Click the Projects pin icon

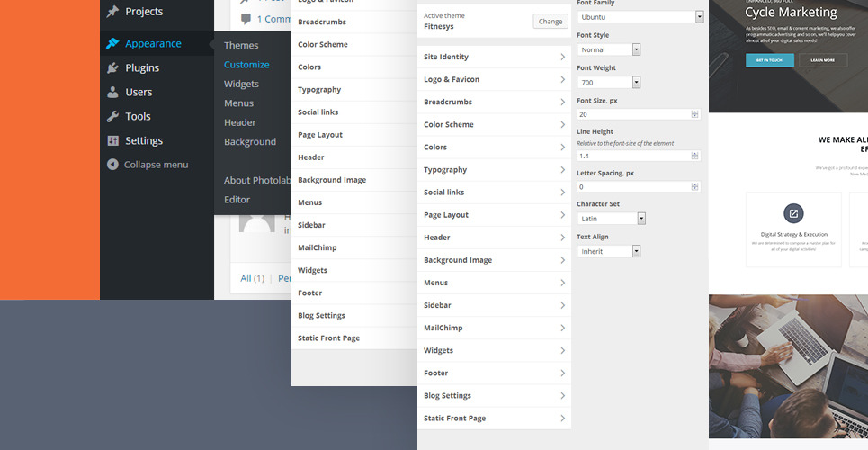click(112, 12)
